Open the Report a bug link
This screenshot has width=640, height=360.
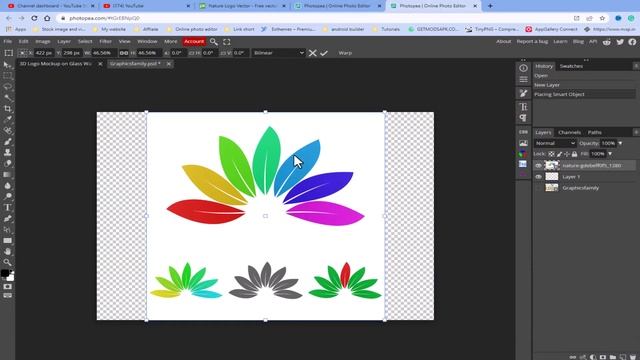tap(532, 42)
